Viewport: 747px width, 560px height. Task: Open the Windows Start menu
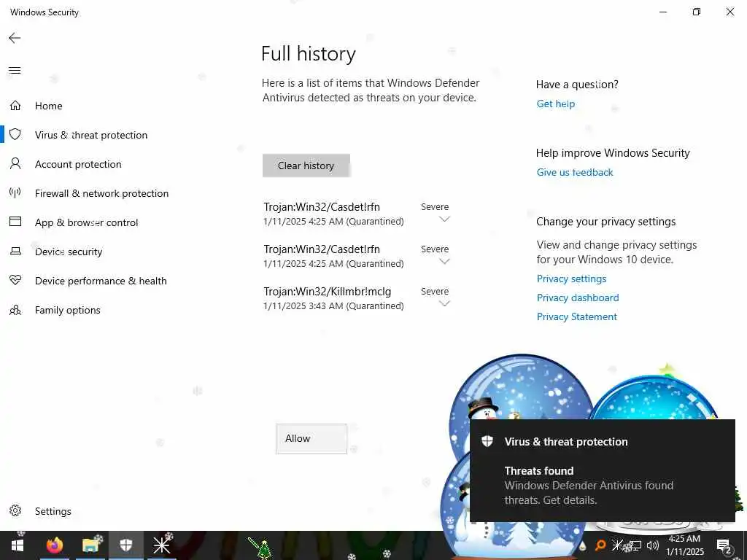pos(18,545)
